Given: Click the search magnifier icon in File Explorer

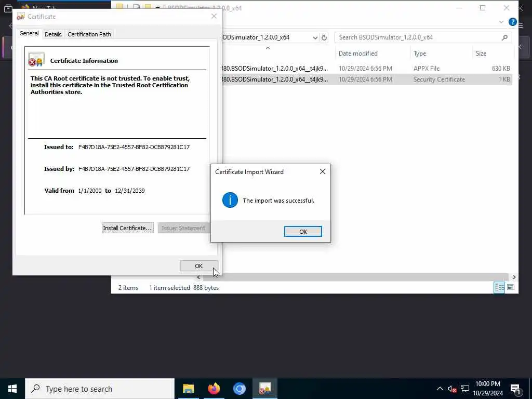Looking at the screenshot, I should point(504,37).
